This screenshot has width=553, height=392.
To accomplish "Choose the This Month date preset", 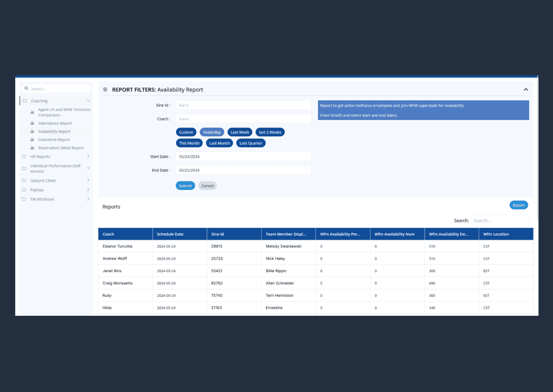I will [189, 143].
